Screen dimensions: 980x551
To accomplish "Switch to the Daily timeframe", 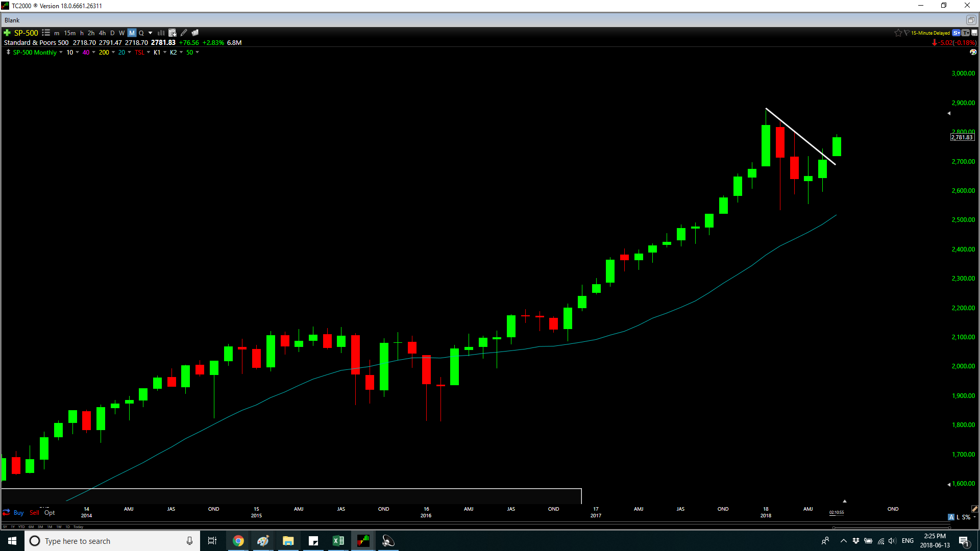I will [112, 33].
